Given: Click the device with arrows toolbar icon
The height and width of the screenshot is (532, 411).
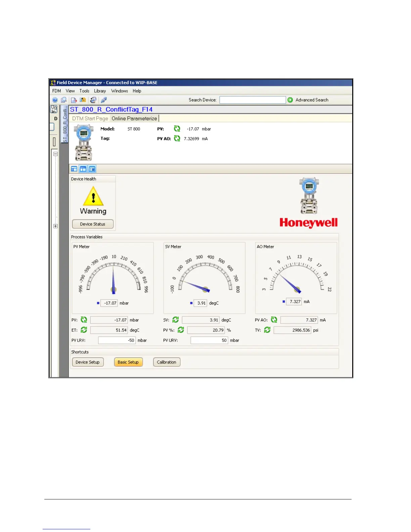Looking at the screenshot, I should point(93,100).
